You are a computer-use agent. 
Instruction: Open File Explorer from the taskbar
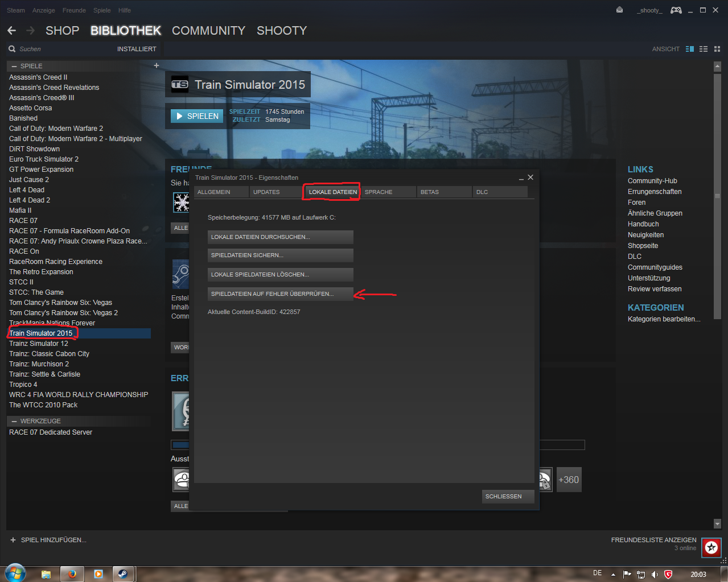46,574
